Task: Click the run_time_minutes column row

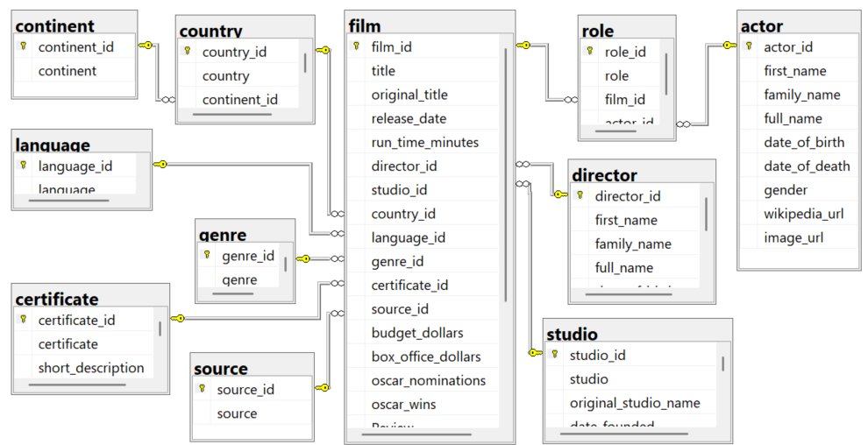Action: pyautogui.click(x=423, y=142)
